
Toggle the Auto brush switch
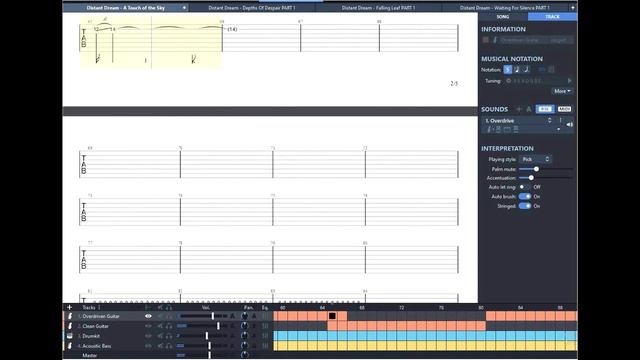[x=525, y=196]
